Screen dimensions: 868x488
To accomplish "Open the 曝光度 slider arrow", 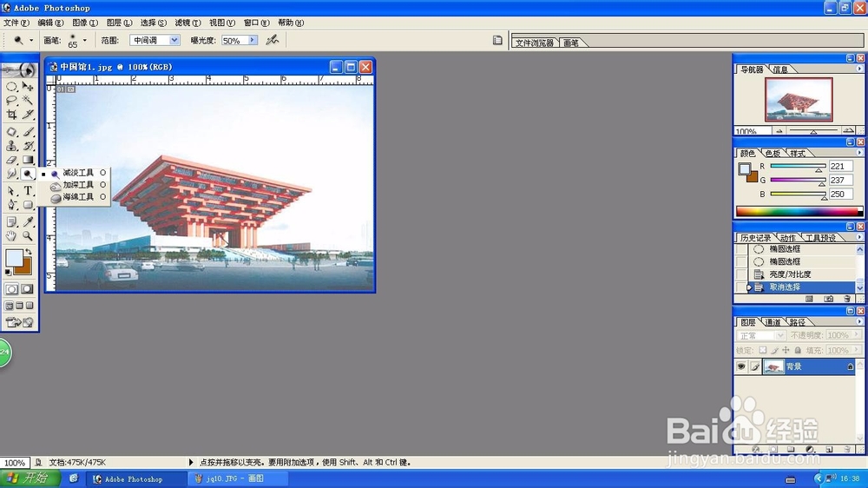I will click(x=252, y=41).
